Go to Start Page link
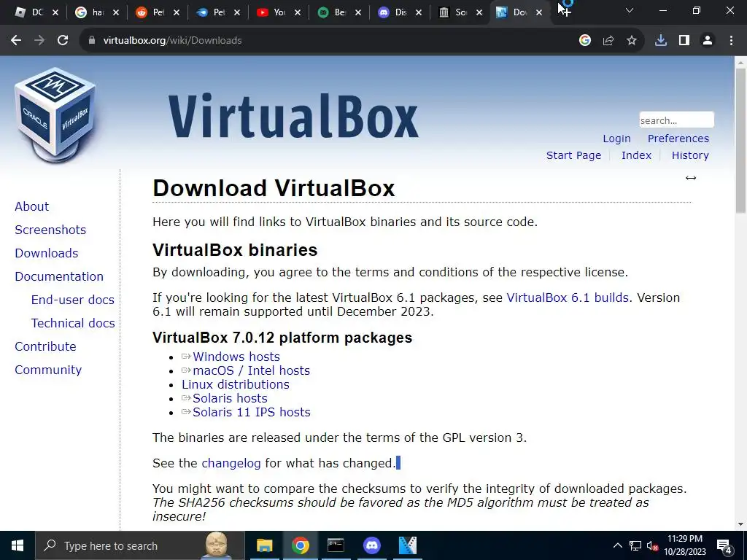This screenshot has width=747, height=560. pos(573,155)
